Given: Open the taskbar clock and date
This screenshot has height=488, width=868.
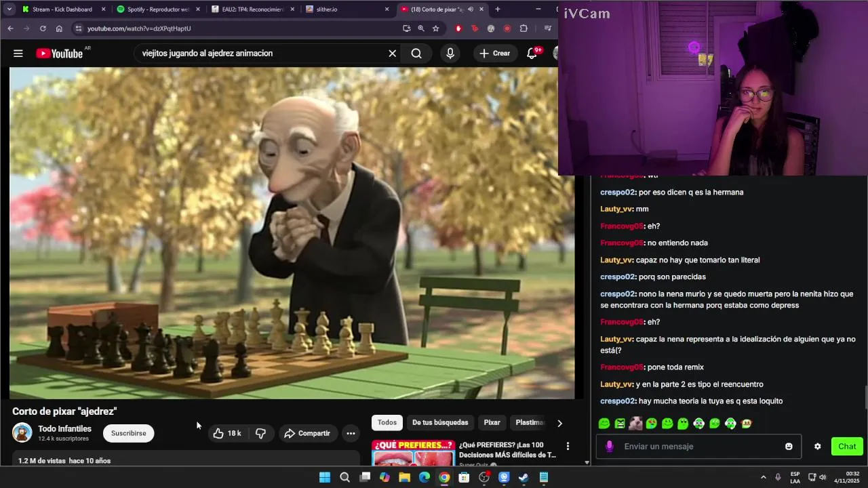Looking at the screenshot, I should [847, 477].
